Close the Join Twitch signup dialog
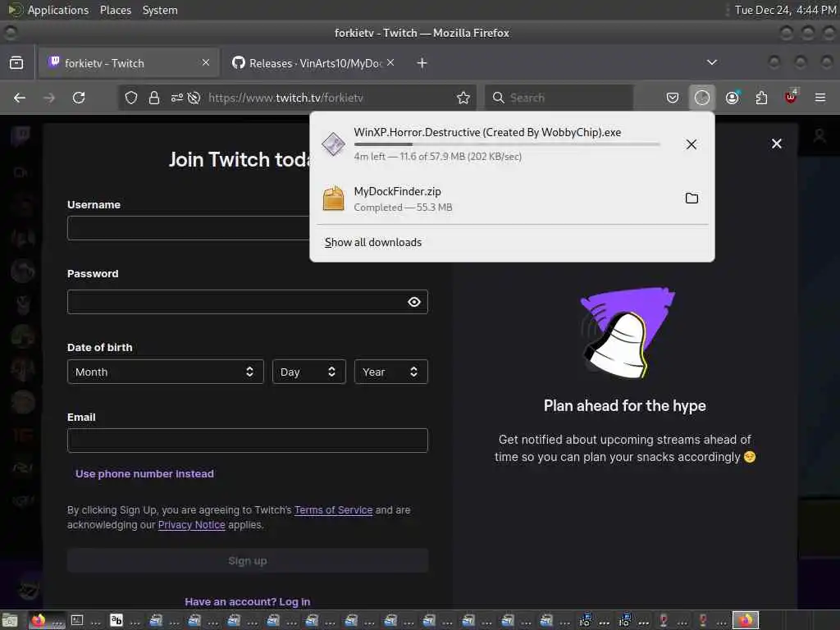The image size is (840, 630). tap(777, 144)
